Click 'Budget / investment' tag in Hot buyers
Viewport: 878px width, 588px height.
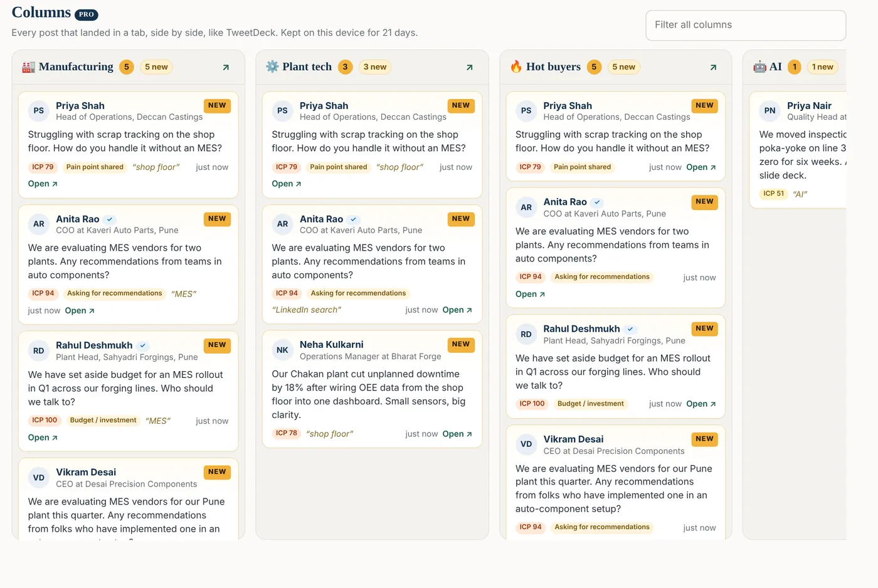591,404
